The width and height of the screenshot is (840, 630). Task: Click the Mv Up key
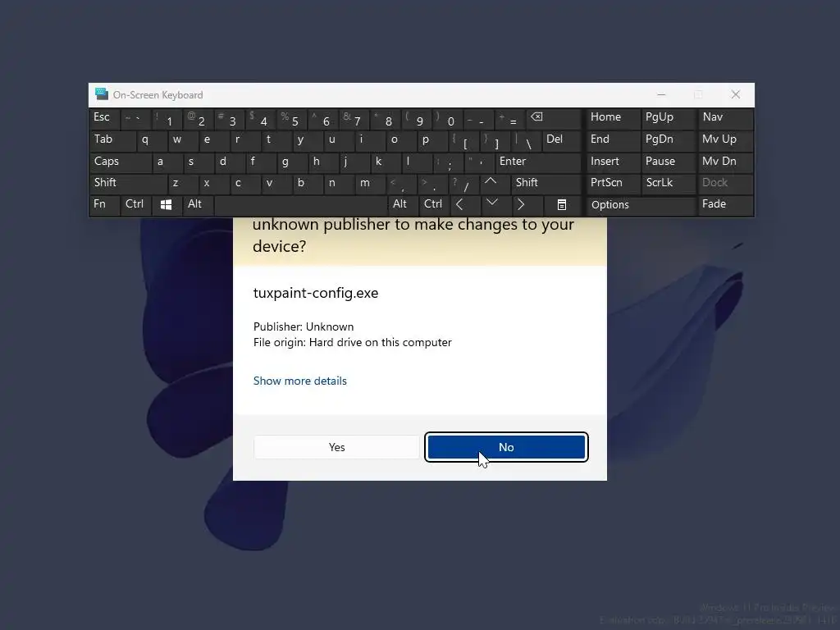(x=725, y=140)
